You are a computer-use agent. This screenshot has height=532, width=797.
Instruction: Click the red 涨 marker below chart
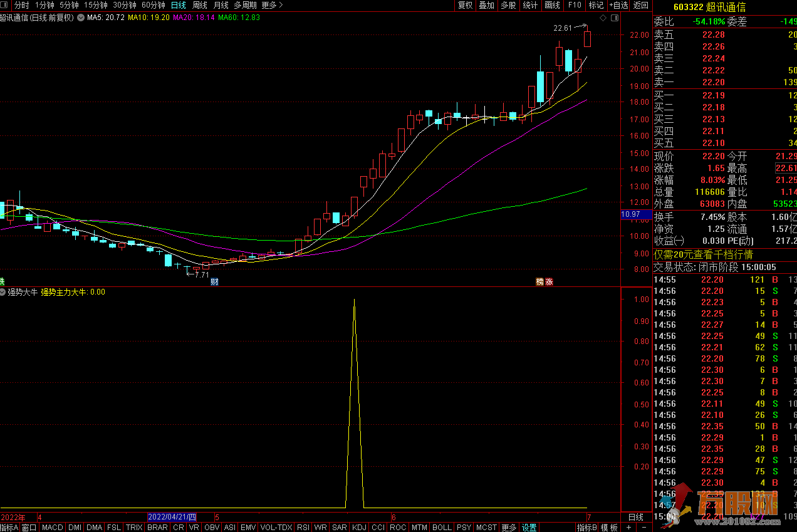[550, 281]
